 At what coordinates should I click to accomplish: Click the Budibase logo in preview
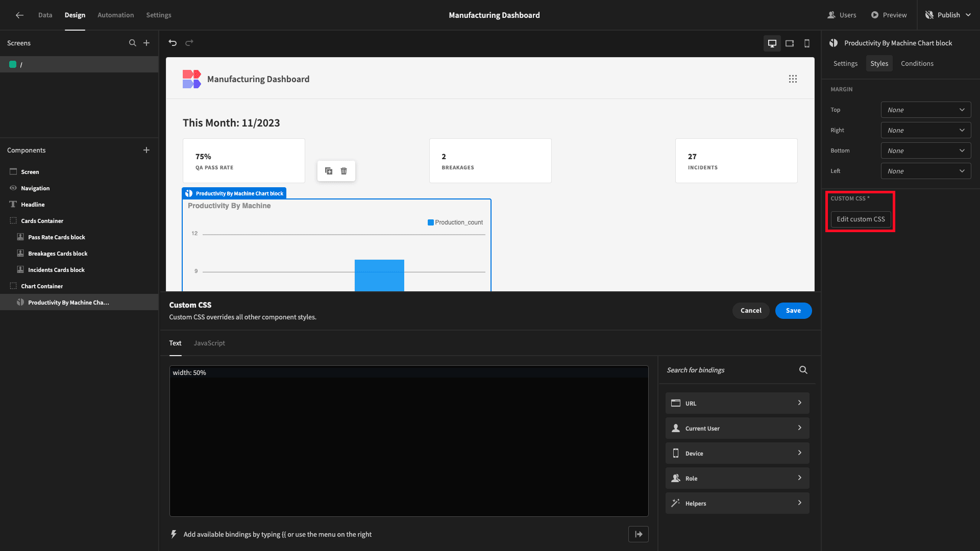(192, 79)
